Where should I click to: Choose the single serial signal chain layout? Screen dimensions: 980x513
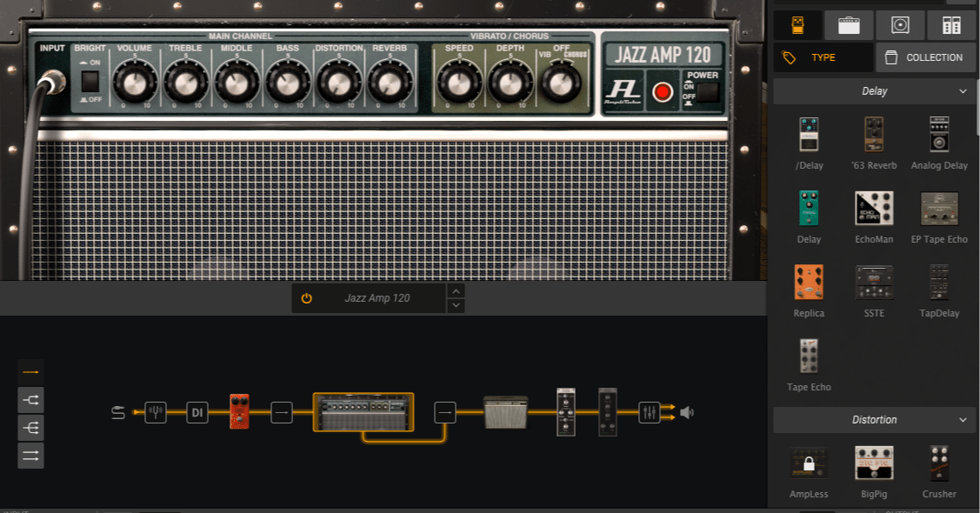tap(30, 372)
